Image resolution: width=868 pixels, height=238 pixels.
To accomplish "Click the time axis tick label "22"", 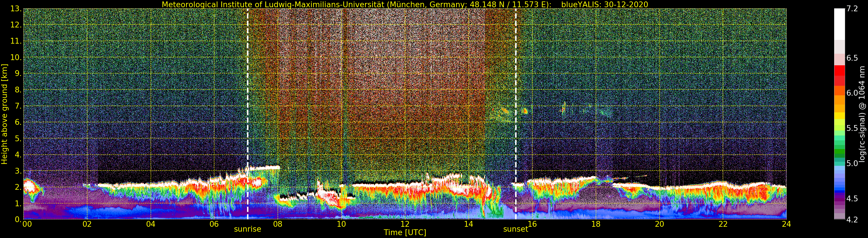I will click(723, 224).
